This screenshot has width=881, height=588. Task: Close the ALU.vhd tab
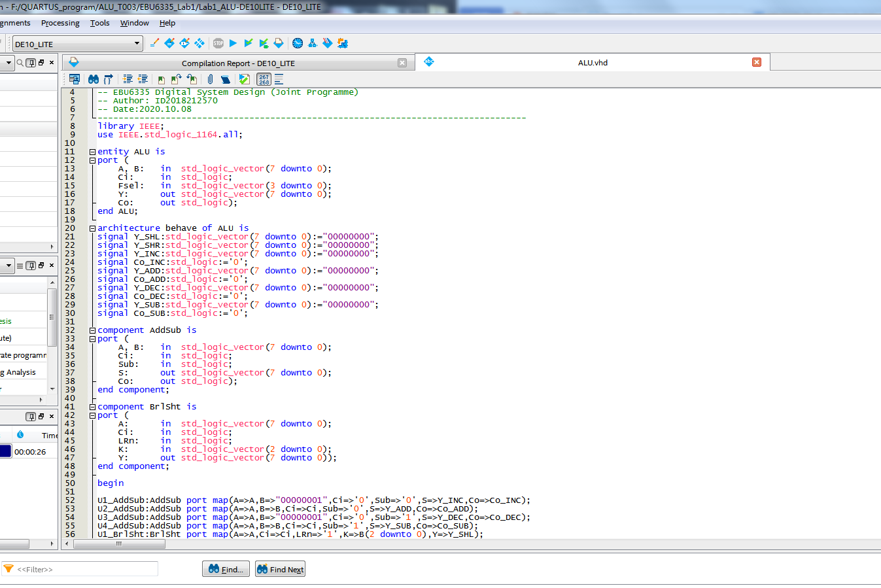(x=757, y=62)
